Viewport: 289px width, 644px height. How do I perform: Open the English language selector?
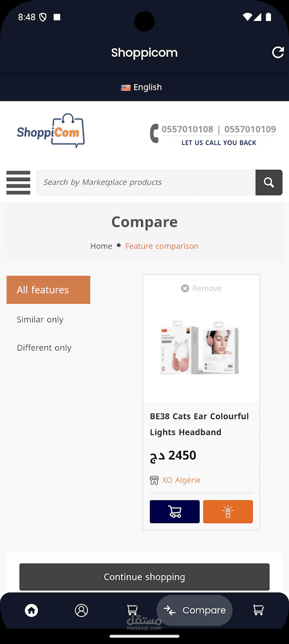[142, 87]
